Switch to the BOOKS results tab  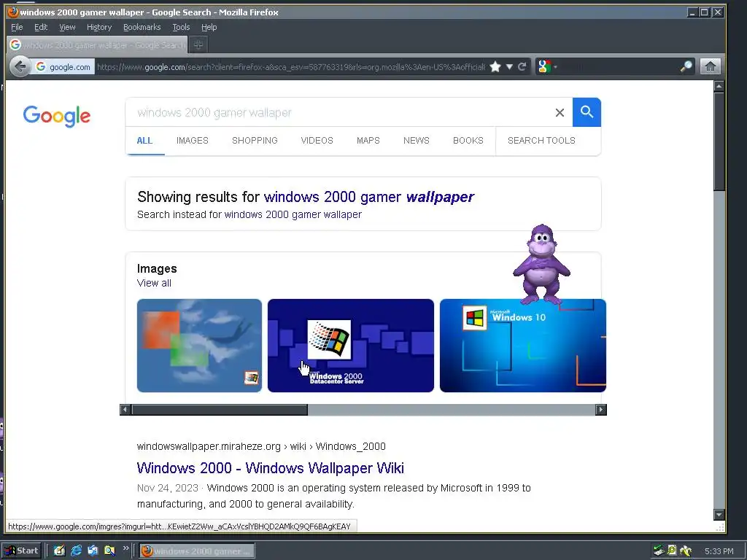coord(468,141)
